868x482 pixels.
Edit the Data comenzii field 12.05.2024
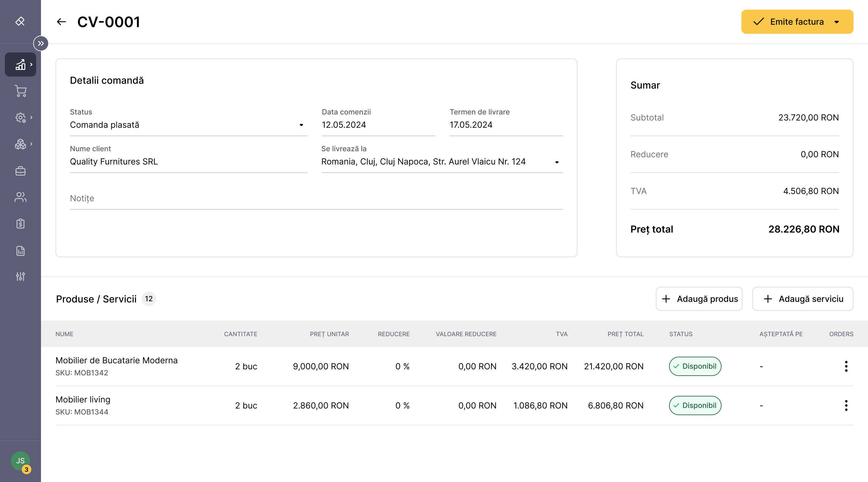point(379,125)
